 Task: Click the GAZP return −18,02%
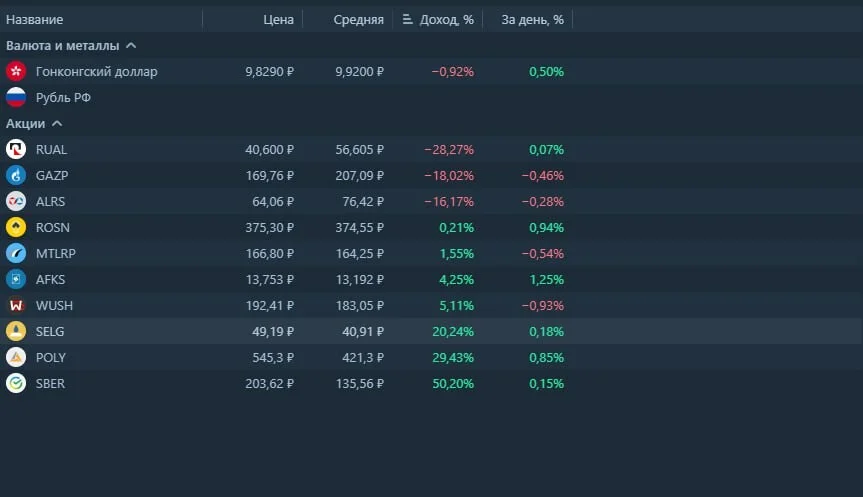[449, 176]
